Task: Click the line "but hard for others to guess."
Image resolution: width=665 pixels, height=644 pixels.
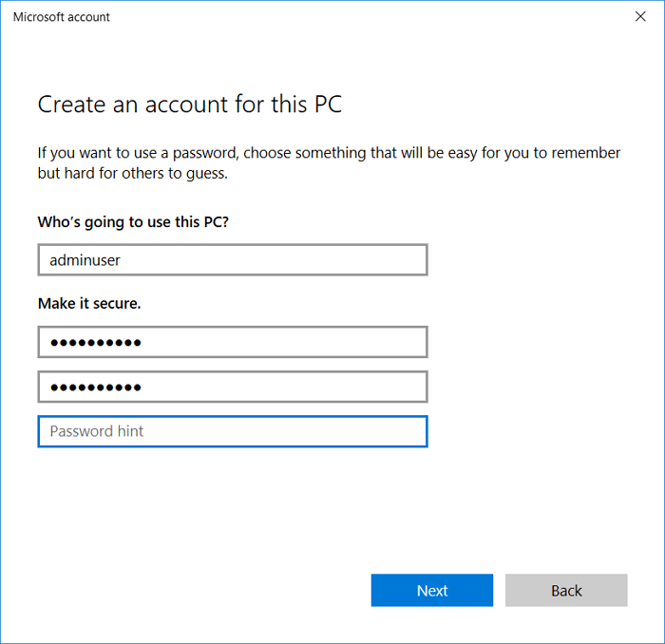Action: pos(132,174)
